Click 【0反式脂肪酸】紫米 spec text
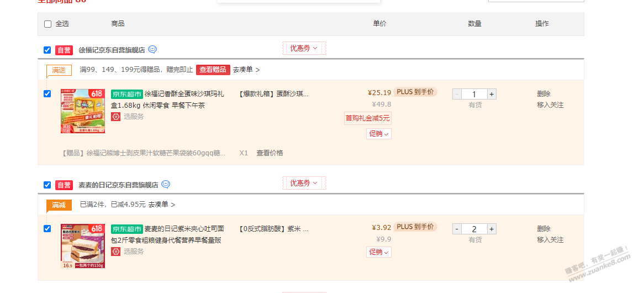Image resolution: width=644 pixels, height=293 pixels. (273, 229)
